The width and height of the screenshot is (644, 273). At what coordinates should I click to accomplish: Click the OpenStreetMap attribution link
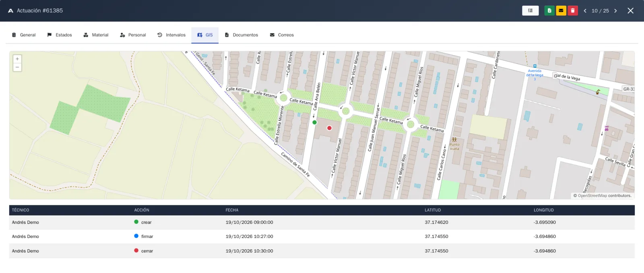coord(592,196)
